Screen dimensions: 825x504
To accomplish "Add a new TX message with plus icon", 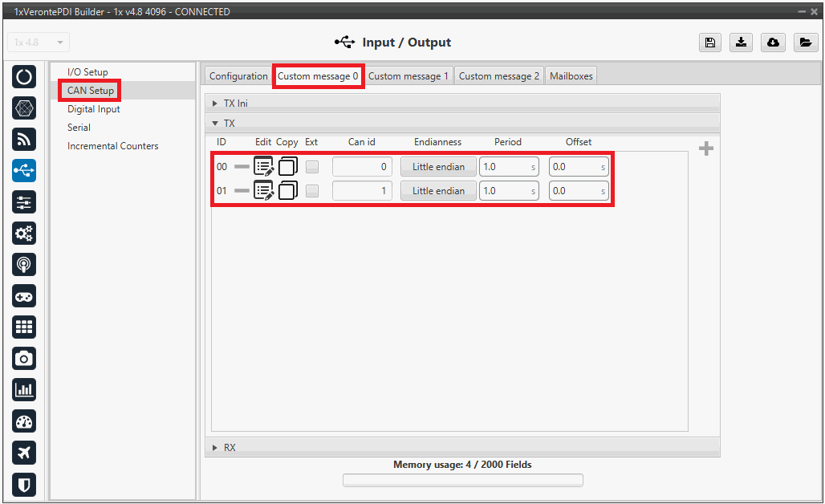I will (x=706, y=148).
